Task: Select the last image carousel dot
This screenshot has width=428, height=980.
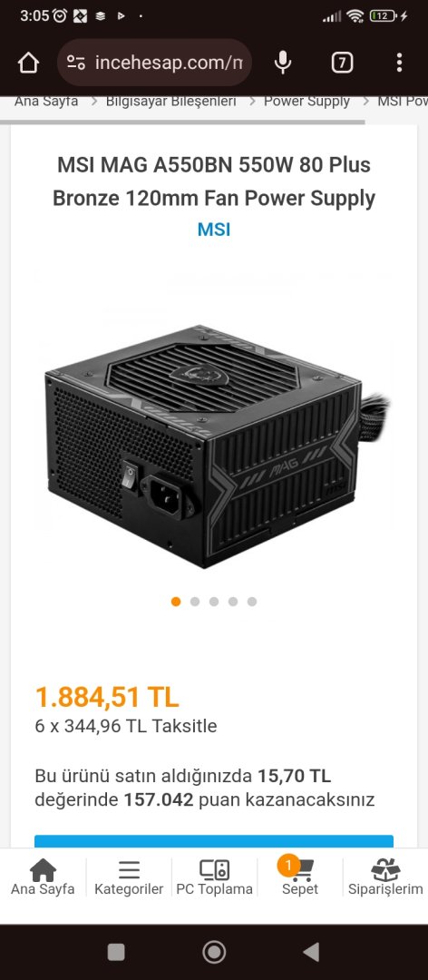Action: click(252, 602)
